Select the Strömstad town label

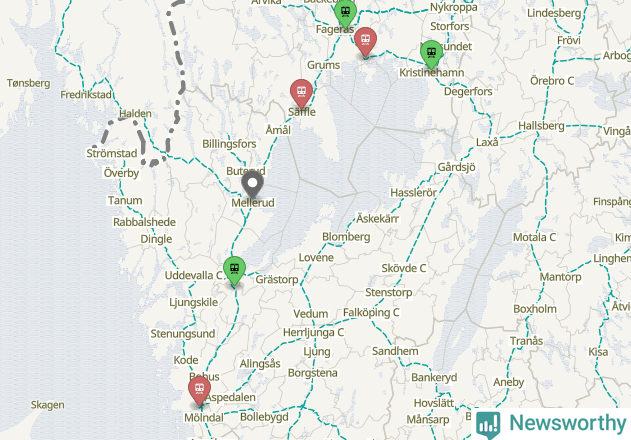click(x=112, y=153)
